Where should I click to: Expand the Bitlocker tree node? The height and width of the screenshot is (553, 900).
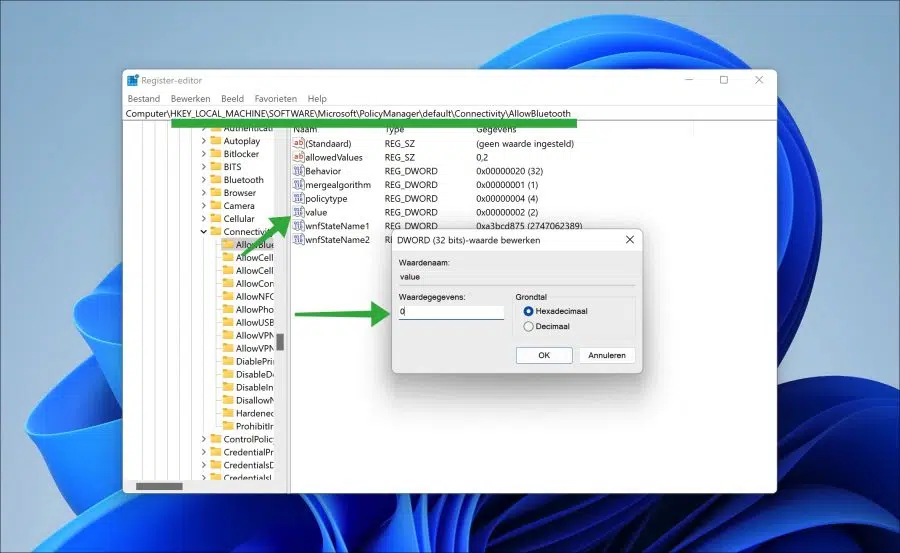[204, 154]
